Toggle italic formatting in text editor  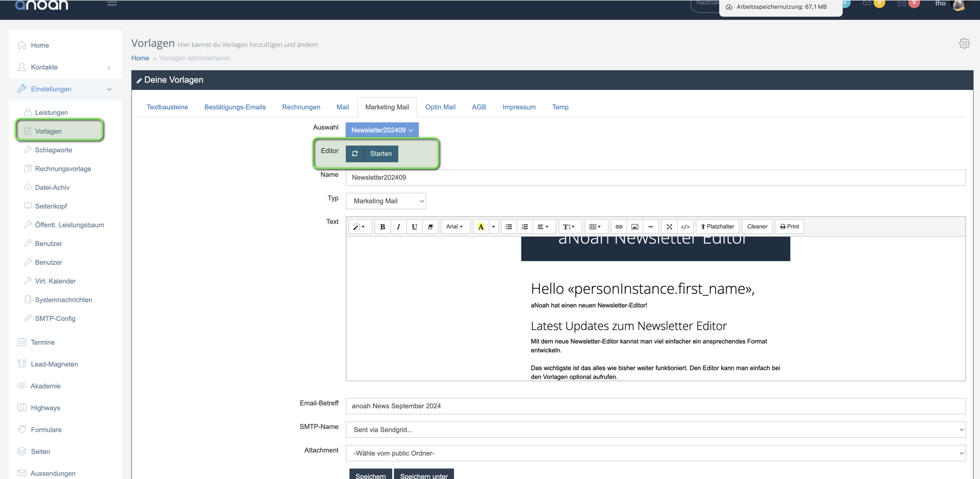[x=398, y=227]
